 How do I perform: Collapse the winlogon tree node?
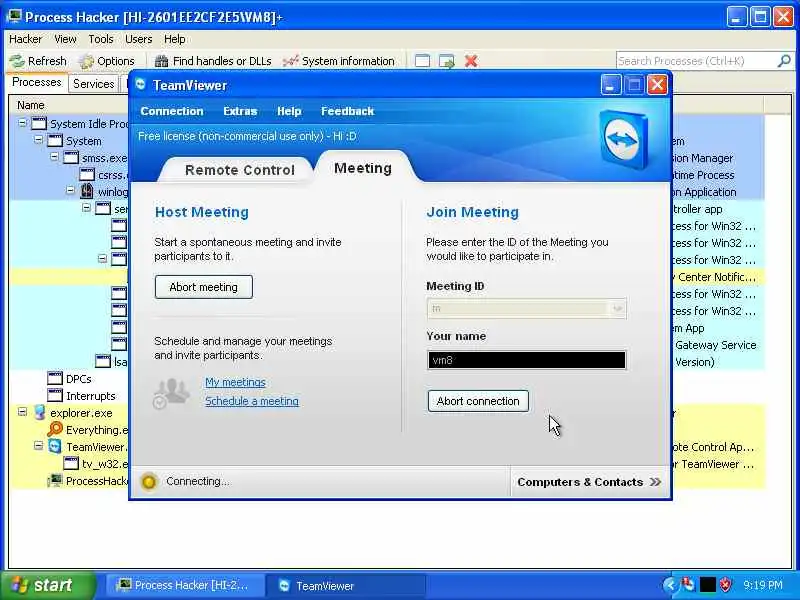(x=70, y=190)
